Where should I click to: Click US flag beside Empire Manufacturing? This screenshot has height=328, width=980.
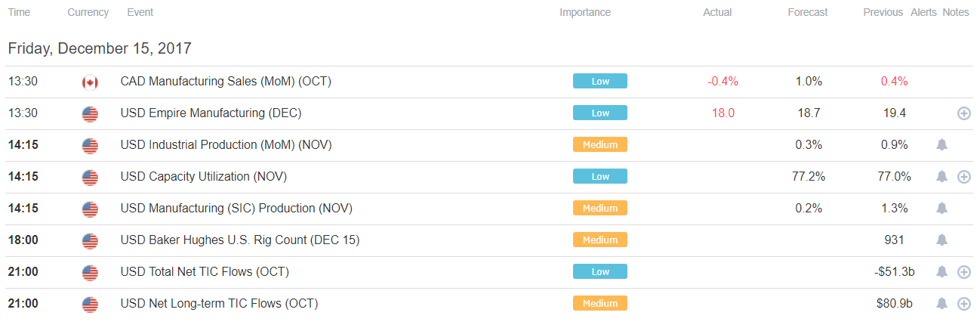point(90,114)
